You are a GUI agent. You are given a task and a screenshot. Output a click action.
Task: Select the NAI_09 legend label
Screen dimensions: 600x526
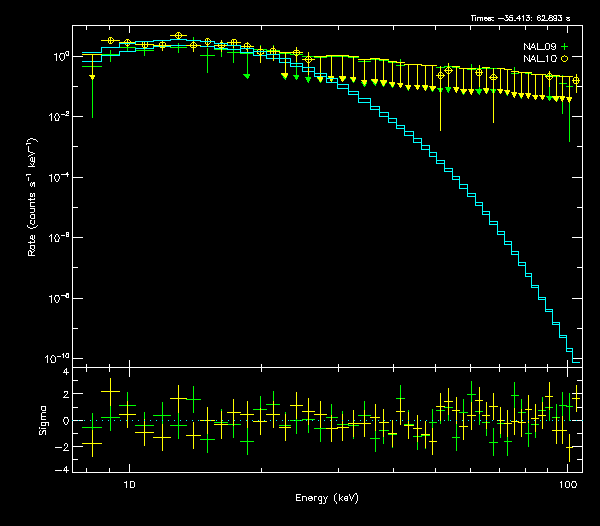click(x=538, y=47)
